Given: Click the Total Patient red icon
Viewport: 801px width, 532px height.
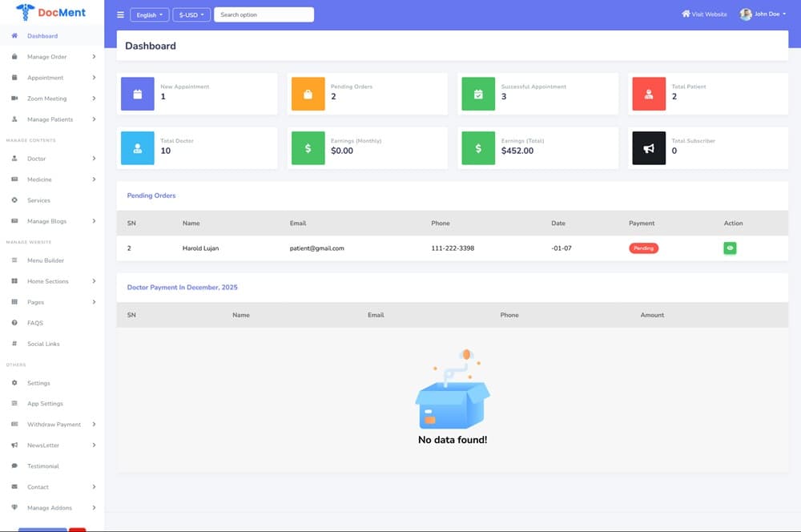Looking at the screenshot, I should point(649,94).
